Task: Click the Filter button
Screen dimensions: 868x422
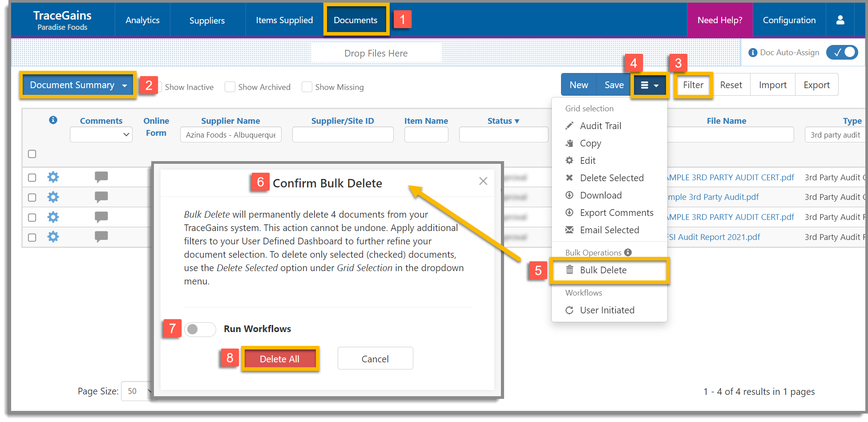Action: click(693, 85)
